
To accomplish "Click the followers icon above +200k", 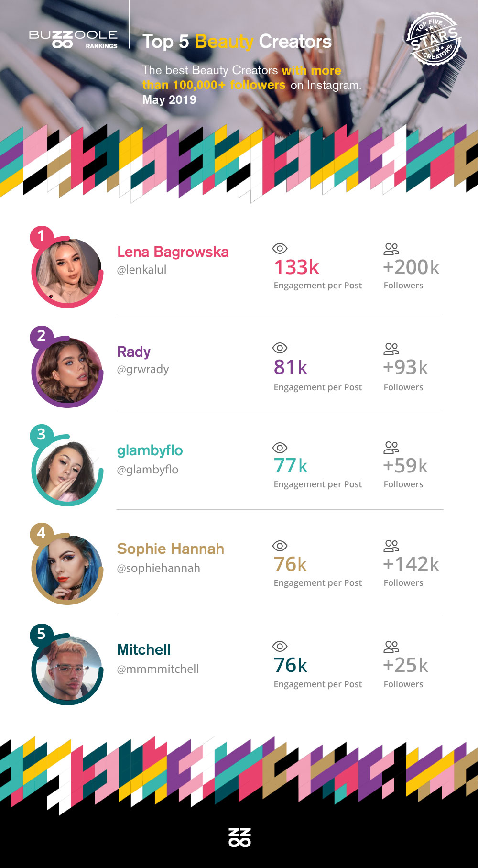I will (x=391, y=249).
